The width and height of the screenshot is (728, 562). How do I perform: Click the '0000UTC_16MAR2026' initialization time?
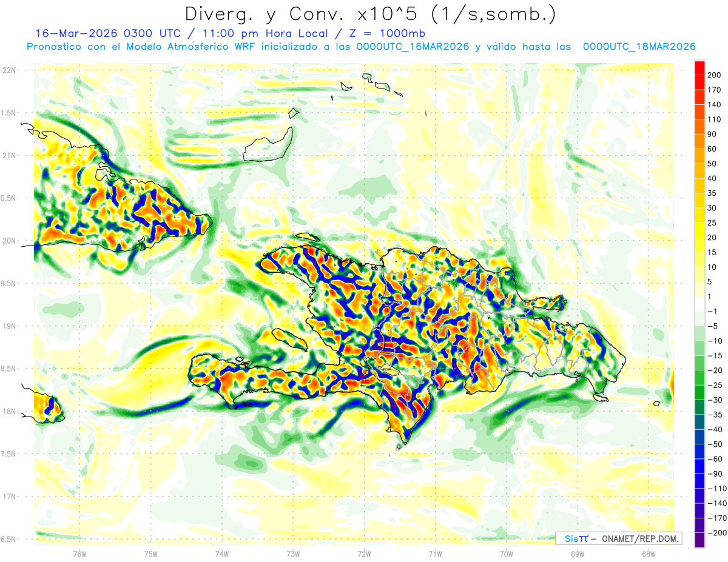click(x=413, y=47)
